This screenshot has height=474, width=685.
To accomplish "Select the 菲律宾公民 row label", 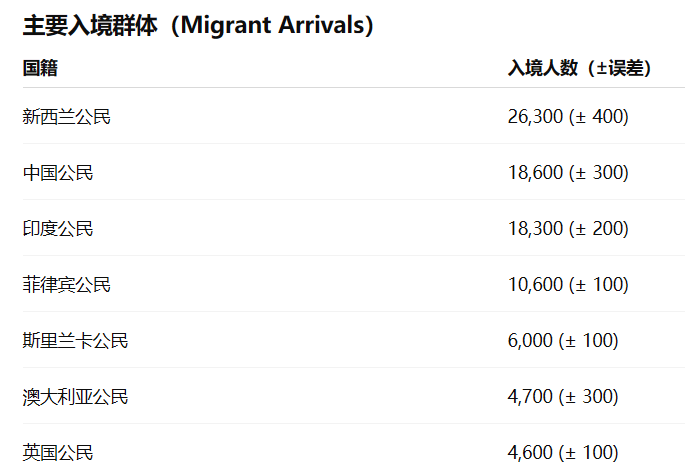I will tap(67, 285).
